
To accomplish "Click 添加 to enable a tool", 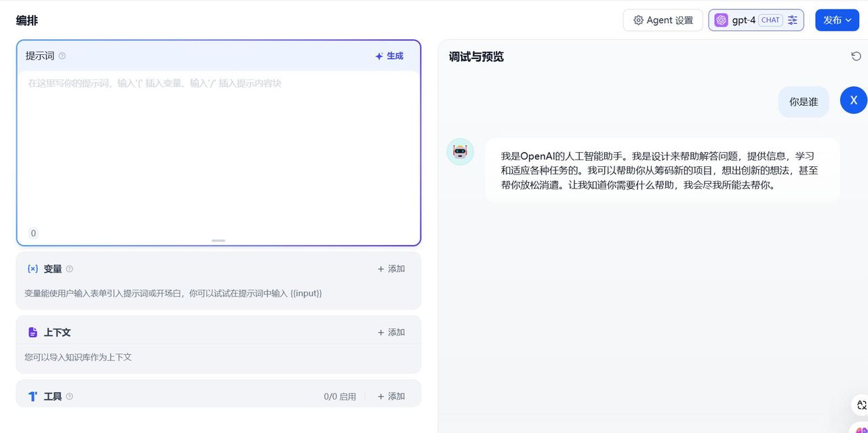I will (391, 396).
